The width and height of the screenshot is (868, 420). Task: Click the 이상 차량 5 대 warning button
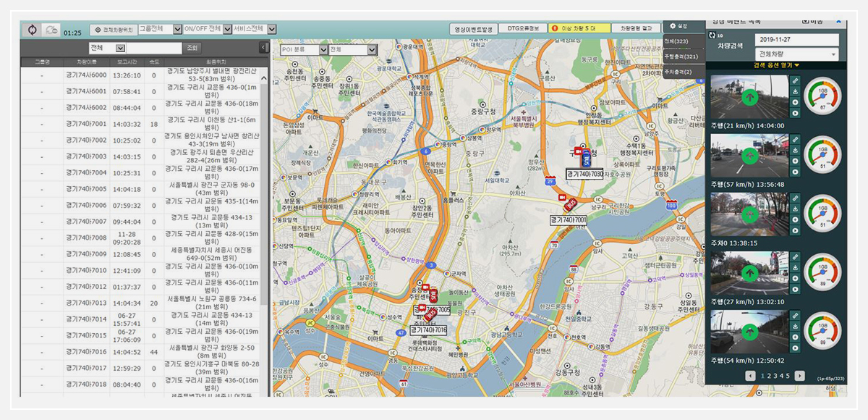pyautogui.click(x=578, y=30)
